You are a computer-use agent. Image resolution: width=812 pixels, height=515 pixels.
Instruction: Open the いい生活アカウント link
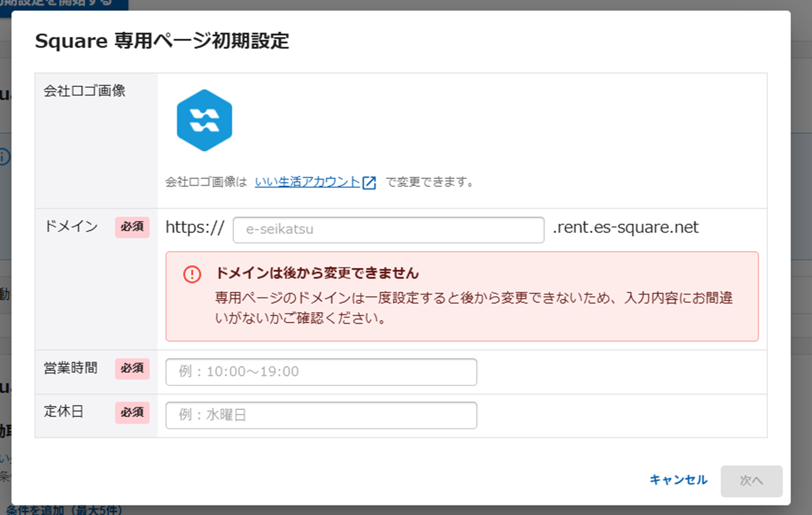tap(307, 182)
